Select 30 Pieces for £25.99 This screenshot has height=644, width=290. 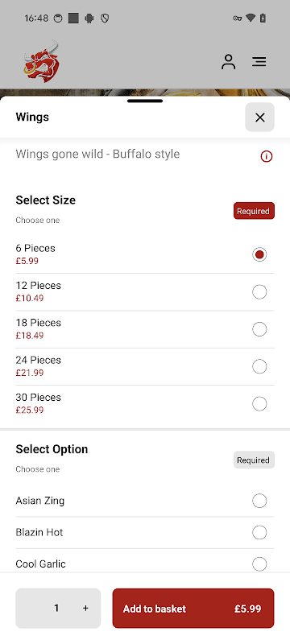145,404
